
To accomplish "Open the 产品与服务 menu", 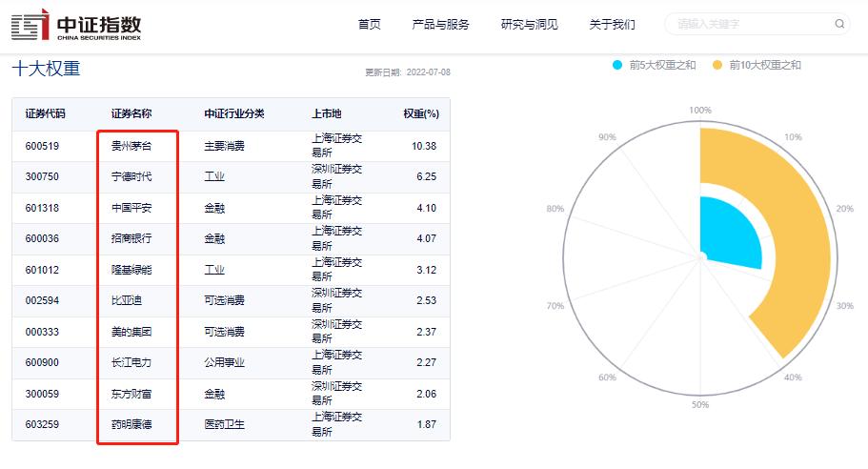I will coord(440,25).
